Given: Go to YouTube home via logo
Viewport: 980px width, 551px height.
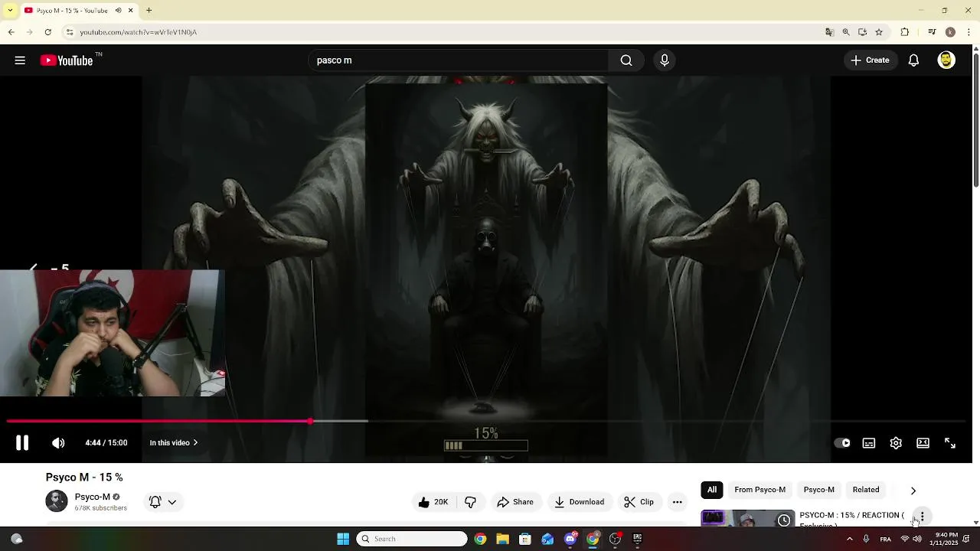Looking at the screenshot, I should pos(67,60).
